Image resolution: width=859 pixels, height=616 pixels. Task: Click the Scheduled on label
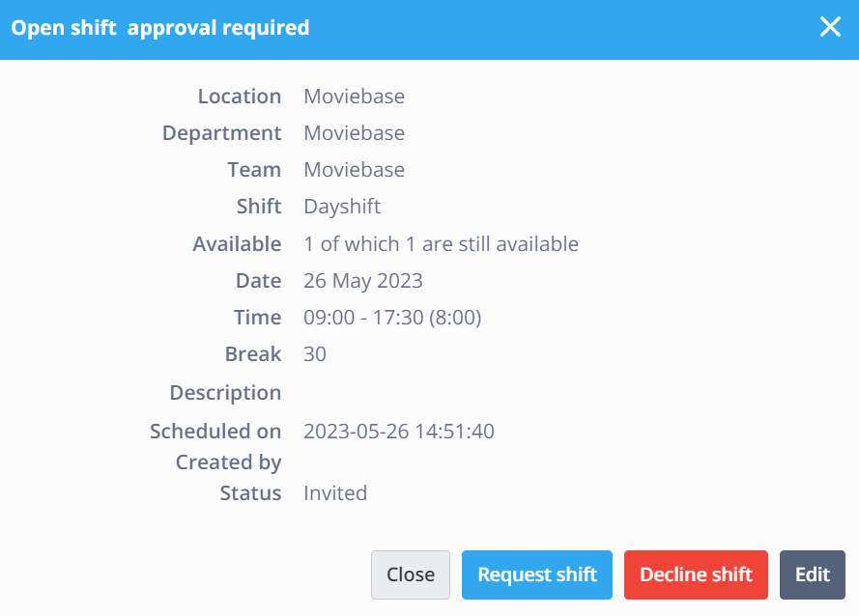tap(215, 432)
